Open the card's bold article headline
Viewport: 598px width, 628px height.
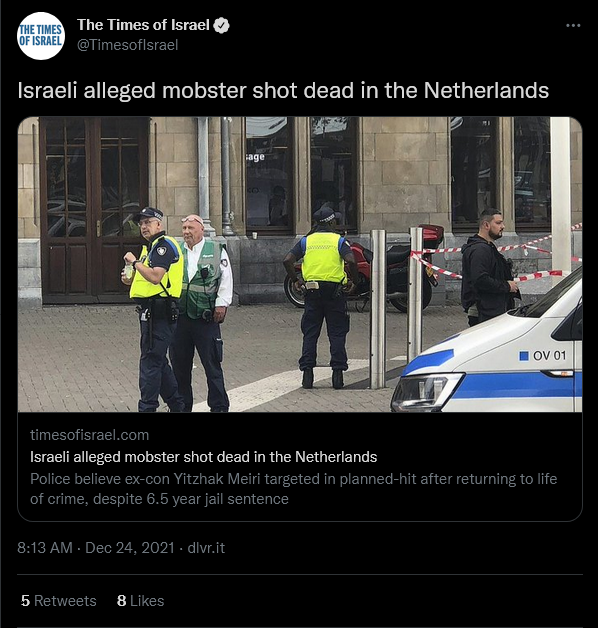[203, 457]
